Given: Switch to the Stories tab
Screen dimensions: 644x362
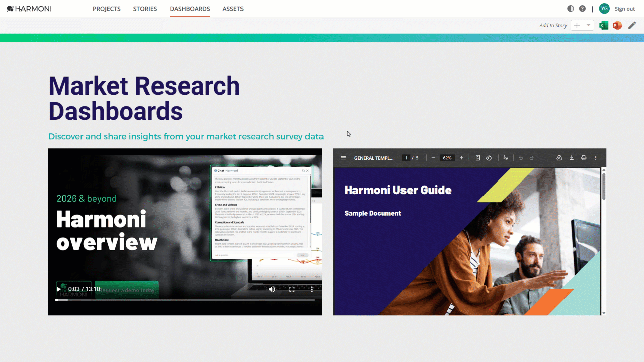Looking at the screenshot, I should pos(145,9).
